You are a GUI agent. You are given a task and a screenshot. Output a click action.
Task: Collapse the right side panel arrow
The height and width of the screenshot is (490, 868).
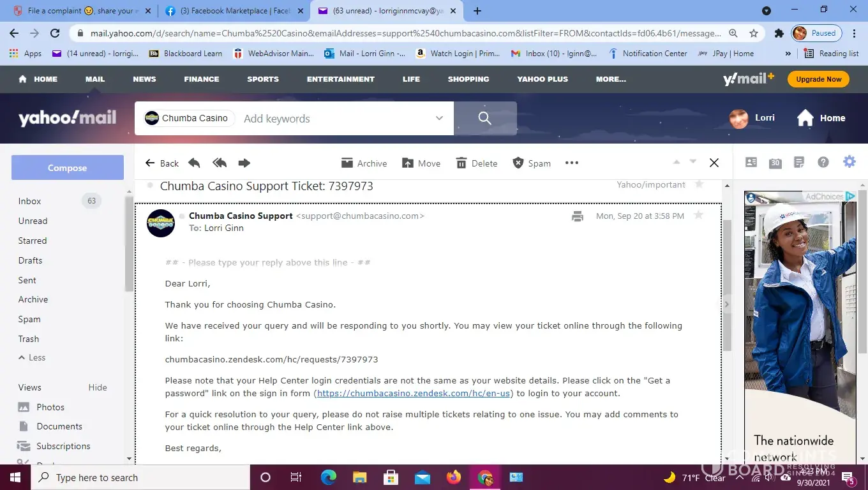[x=726, y=304]
